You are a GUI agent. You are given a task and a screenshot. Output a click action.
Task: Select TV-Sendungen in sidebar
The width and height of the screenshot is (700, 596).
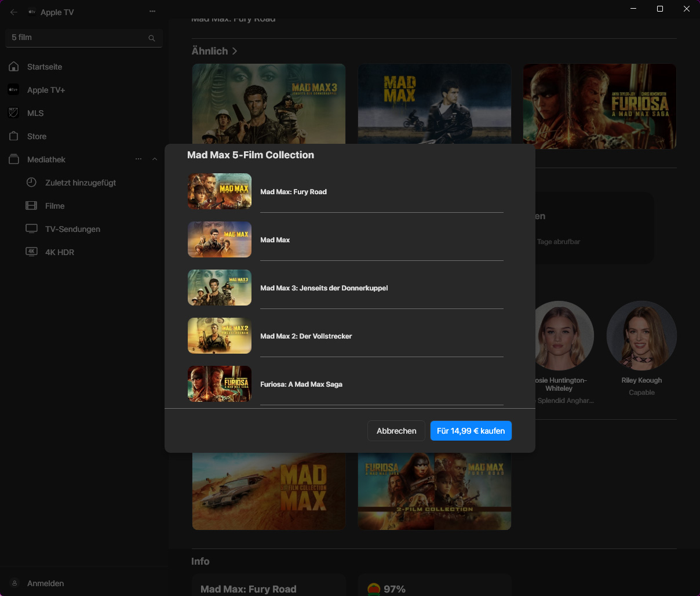(x=72, y=229)
